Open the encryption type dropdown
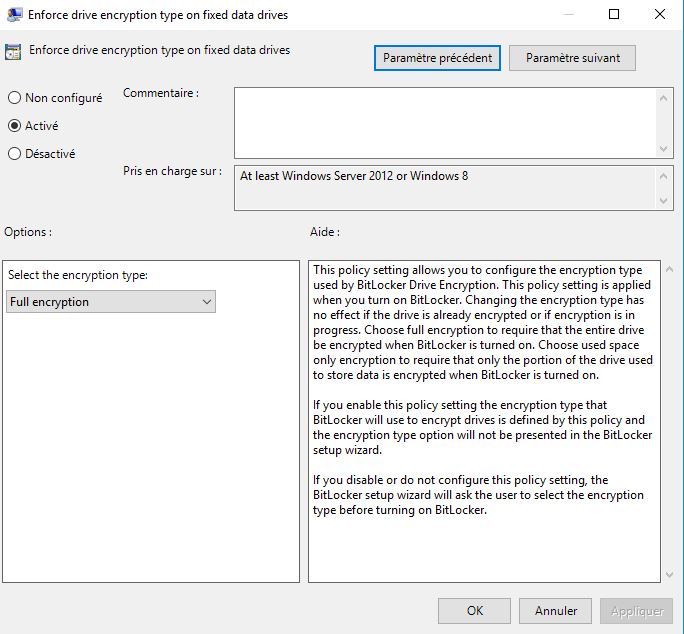Viewport: 684px width, 634px height. pos(111,302)
